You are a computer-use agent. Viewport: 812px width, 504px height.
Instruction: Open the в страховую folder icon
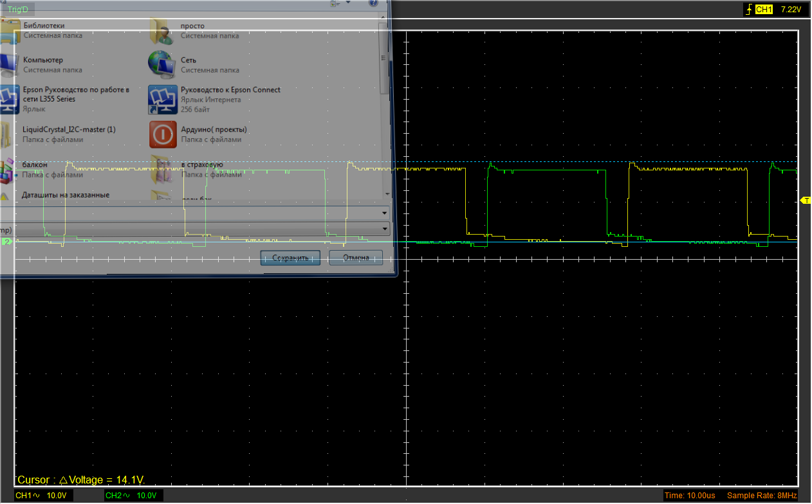(161, 169)
